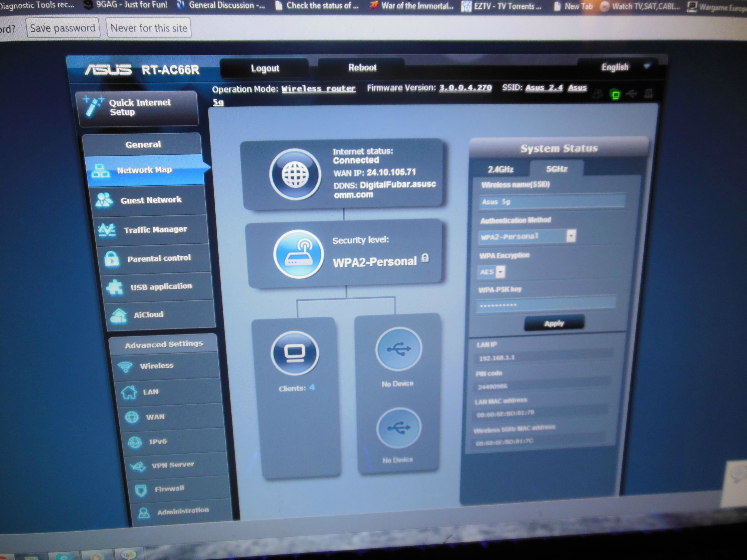Open the firmware version 3.0.0.4.270 link
747x560 pixels.
pyautogui.click(x=465, y=88)
